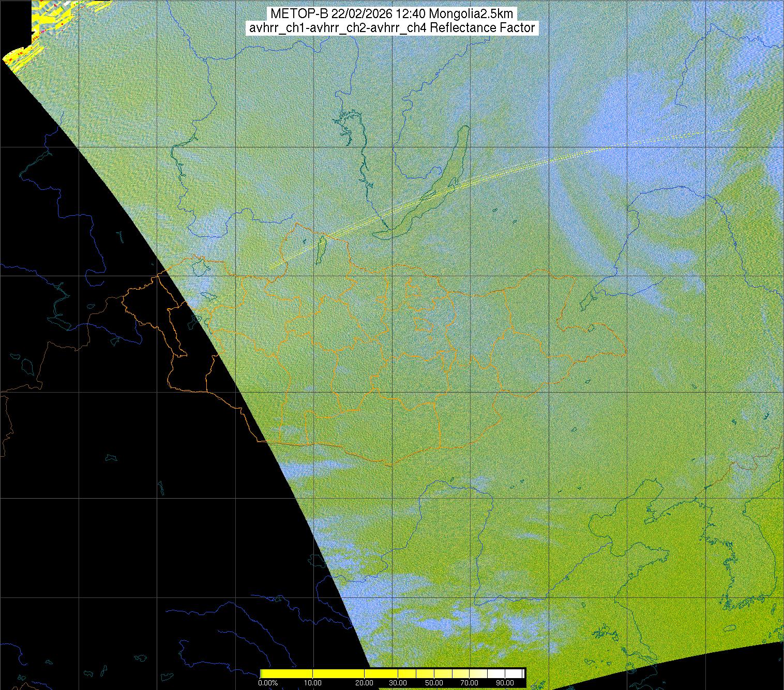Click the avhrr channels Reflectance Factor subtitle

pyautogui.click(x=391, y=28)
